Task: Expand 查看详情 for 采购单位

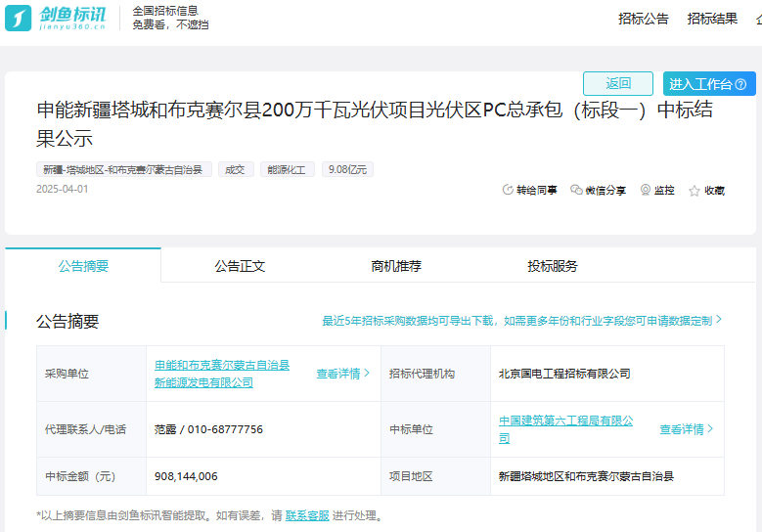Action: point(342,374)
